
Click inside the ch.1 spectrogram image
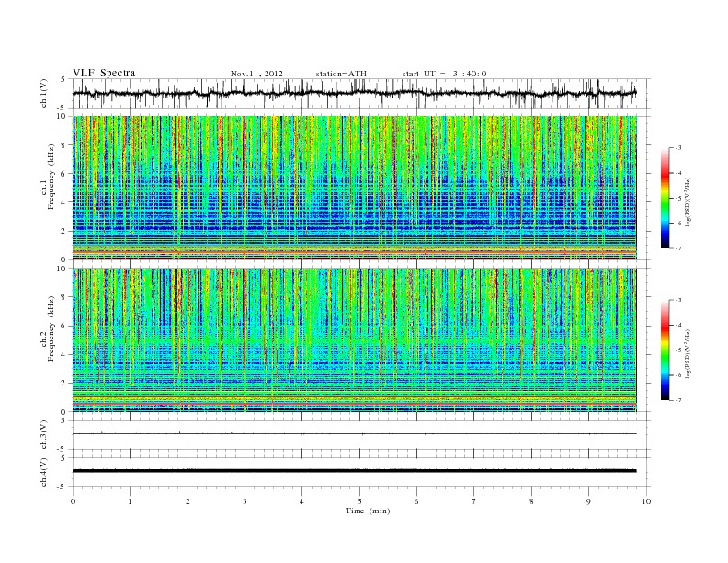coord(355,188)
